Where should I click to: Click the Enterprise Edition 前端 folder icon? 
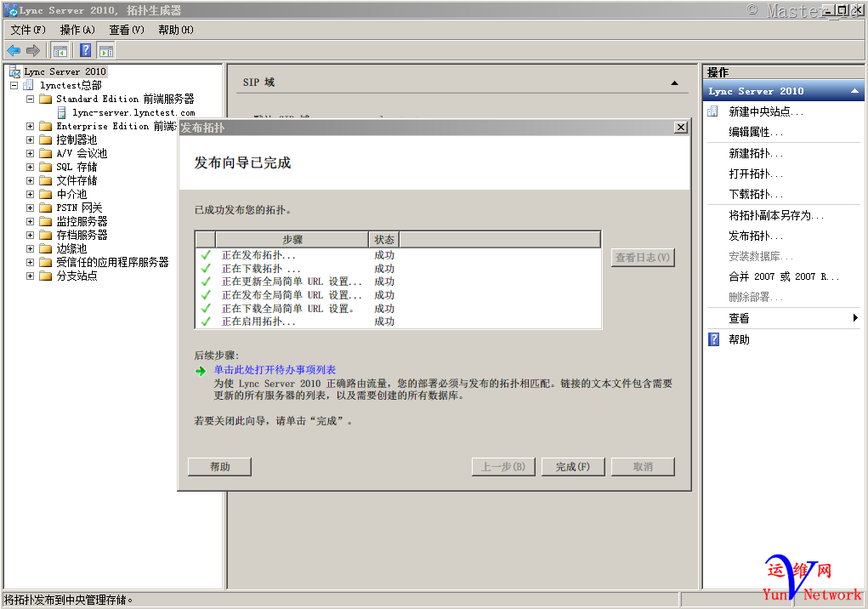(x=46, y=126)
